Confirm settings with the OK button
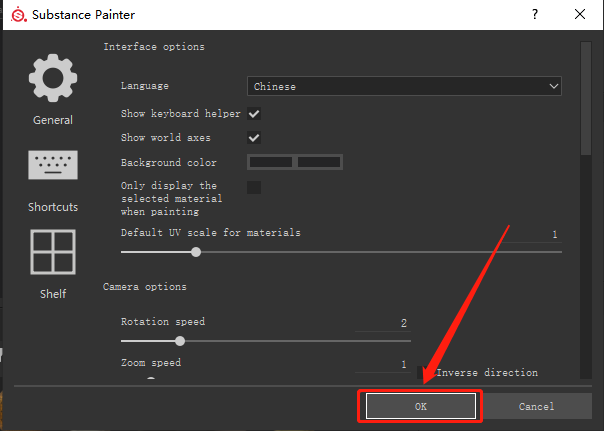The image size is (604, 431). pyautogui.click(x=421, y=406)
